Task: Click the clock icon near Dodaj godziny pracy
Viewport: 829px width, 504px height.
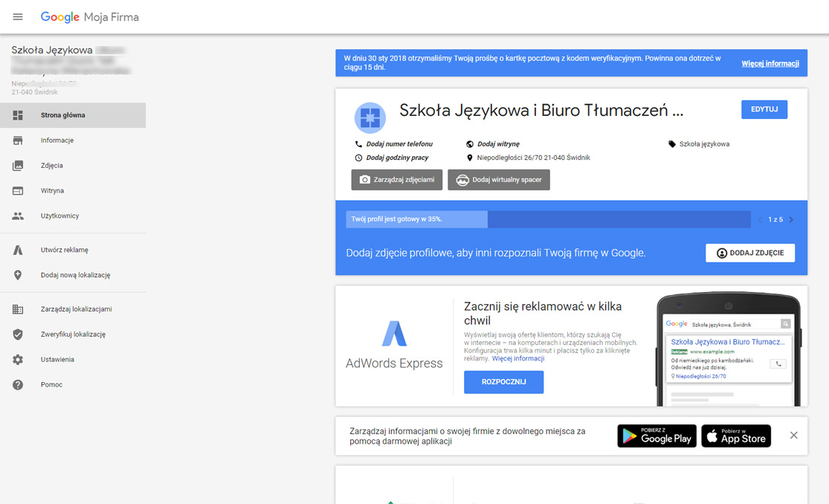Action: [x=358, y=158]
